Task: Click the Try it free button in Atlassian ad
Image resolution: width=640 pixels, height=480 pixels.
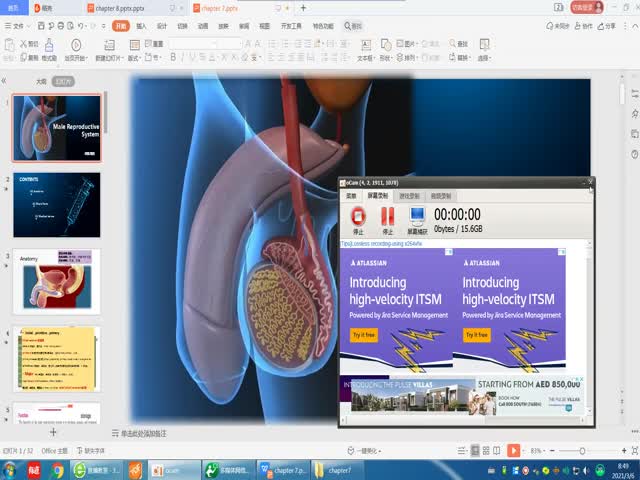Action: [364, 335]
